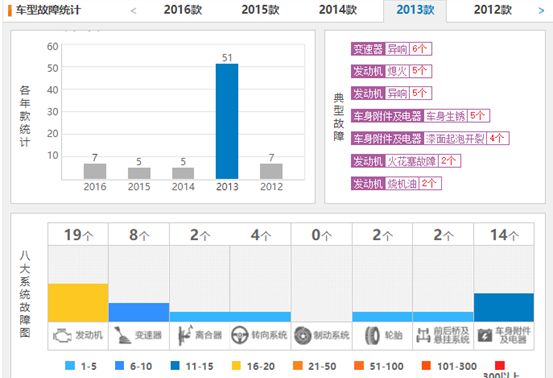The width and height of the screenshot is (553, 378).
Task: Open the 变速器 异响 6个 fault tag
Action: pos(391,49)
